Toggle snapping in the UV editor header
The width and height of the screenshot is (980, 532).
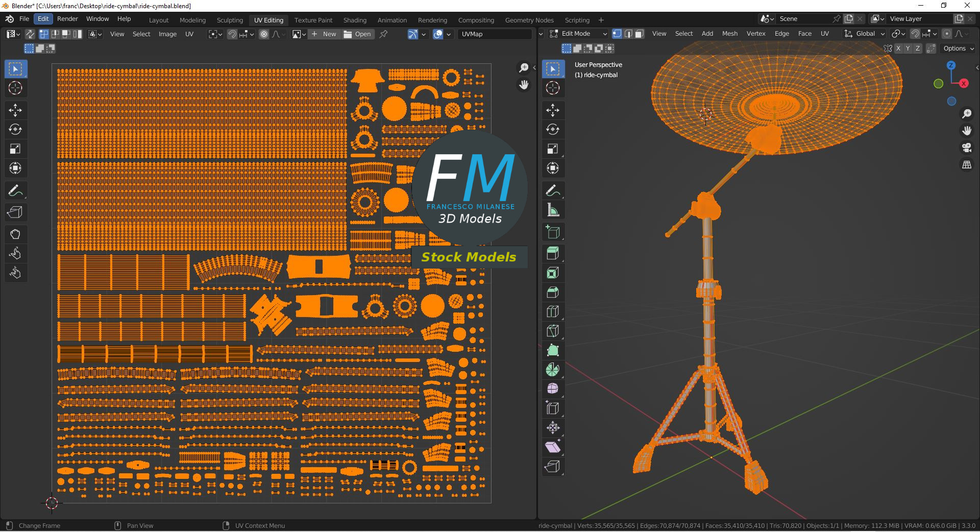coord(232,34)
